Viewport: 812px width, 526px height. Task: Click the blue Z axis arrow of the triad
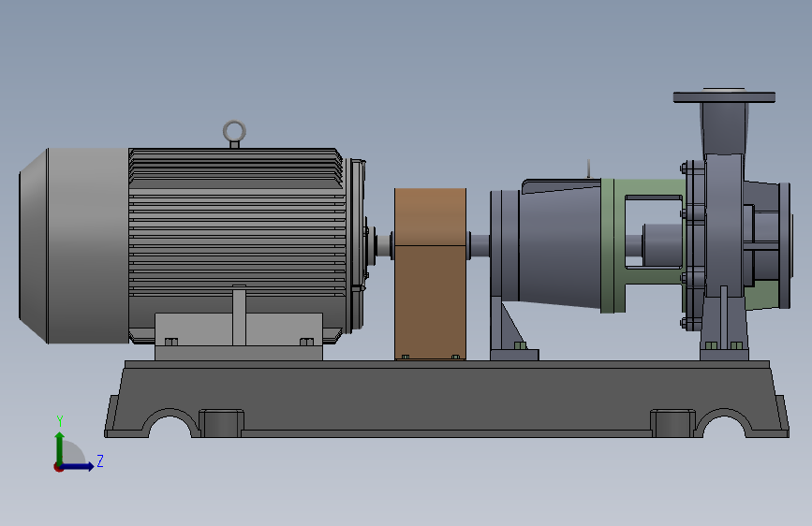click(x=79, y=466)
